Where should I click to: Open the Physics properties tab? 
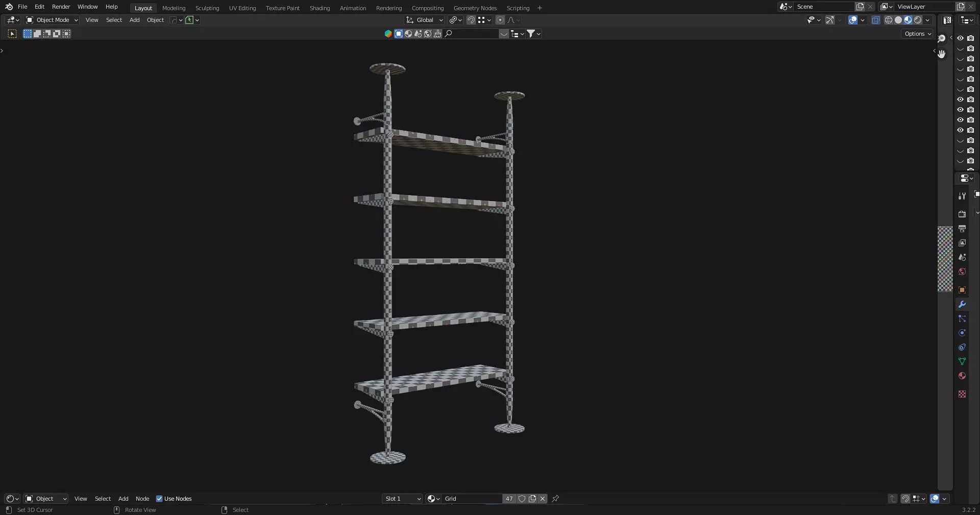point(962,333)
